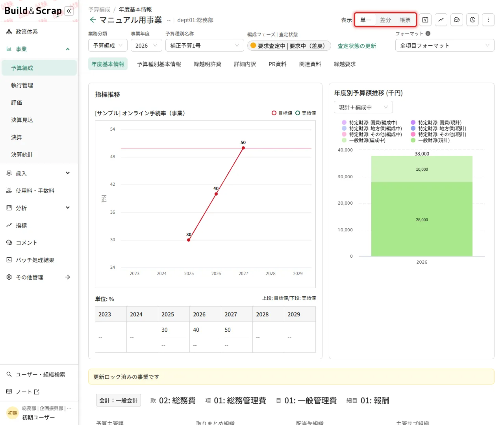Click the back arrow beside マニュアル用事業
The height and width of the screenshot is (425, 504).
tap(93, 20)
